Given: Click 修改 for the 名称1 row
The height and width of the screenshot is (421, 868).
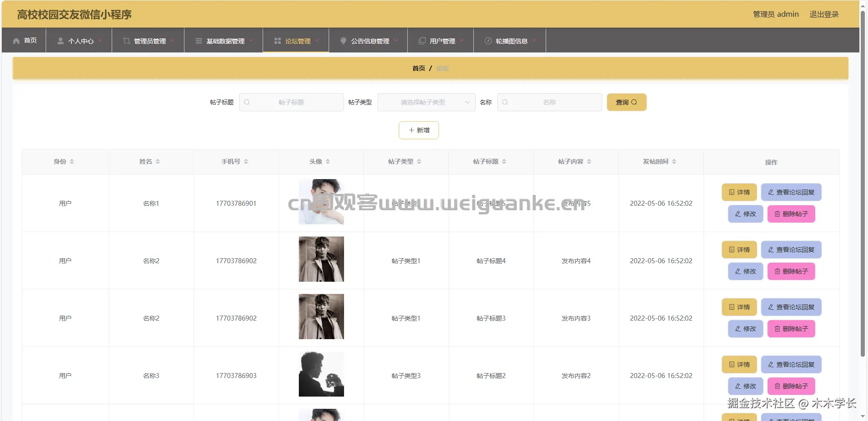Looking at the screenshot, I should (745, 214).
